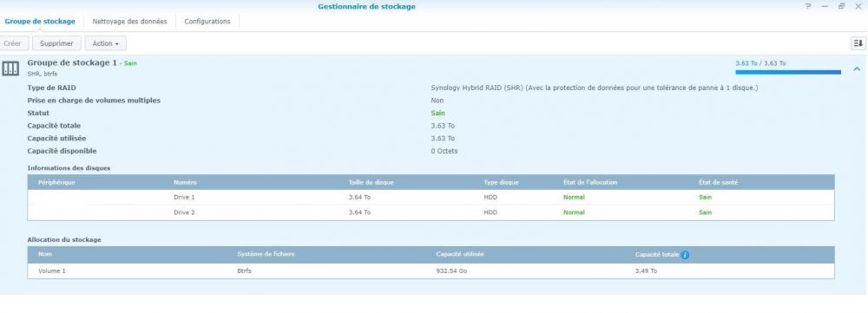Click the Taille du disque column header

click(372, 182)
